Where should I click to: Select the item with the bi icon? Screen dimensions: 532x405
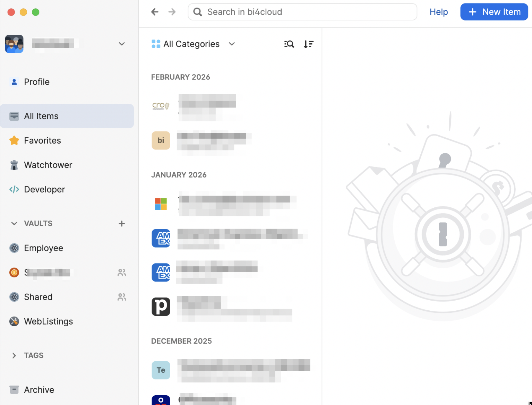click(x=230, y=140)
